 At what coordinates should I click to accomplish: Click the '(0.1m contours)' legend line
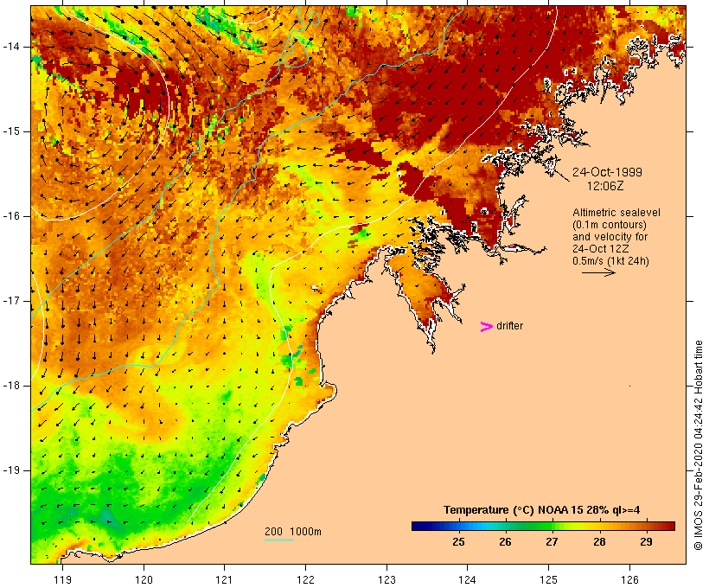point(610,225)
